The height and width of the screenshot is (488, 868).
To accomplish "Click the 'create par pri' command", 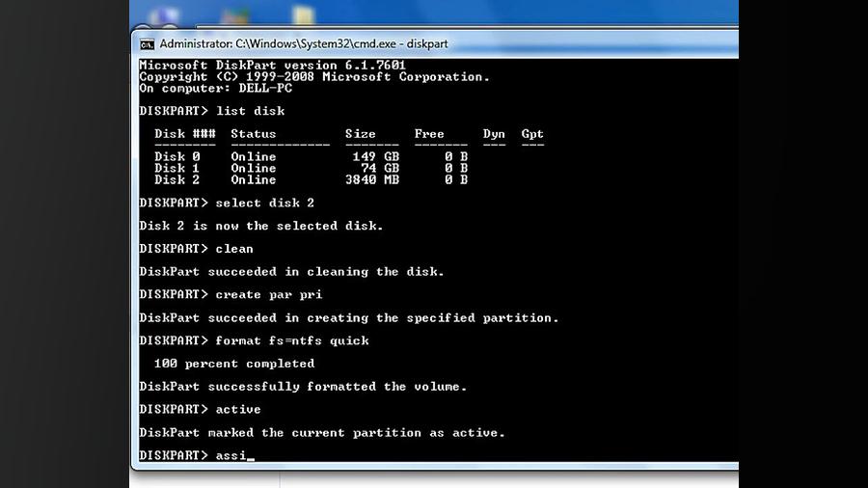I will (269, 295).
